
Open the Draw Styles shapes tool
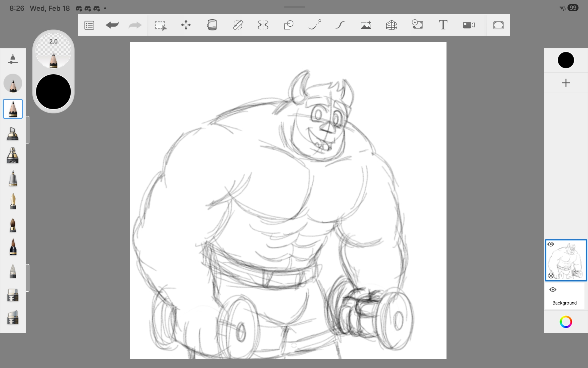tap(288, 25)
